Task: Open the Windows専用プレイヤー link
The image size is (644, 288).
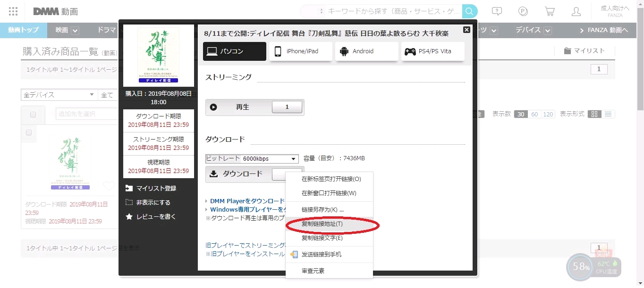Action: (x=248, y=210)
